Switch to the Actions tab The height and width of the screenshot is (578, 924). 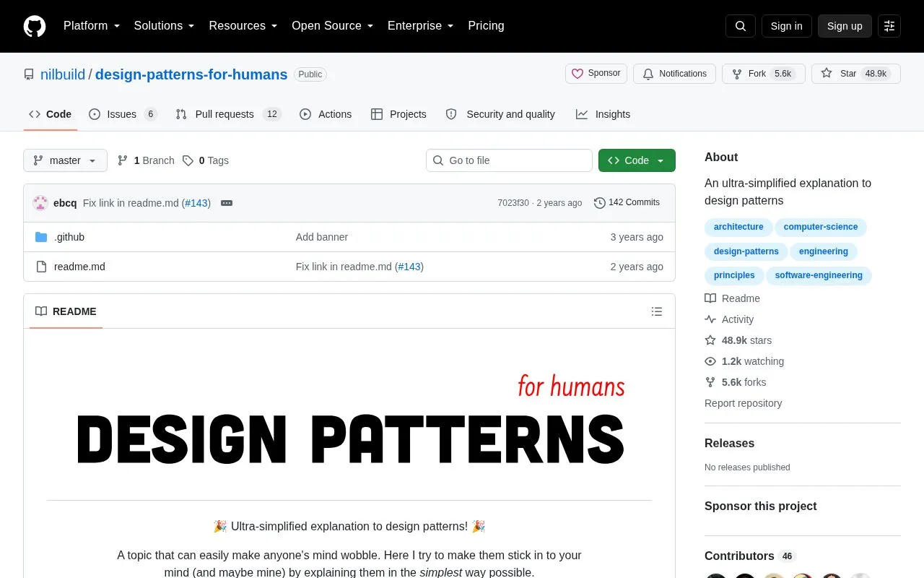pos(326,114)
